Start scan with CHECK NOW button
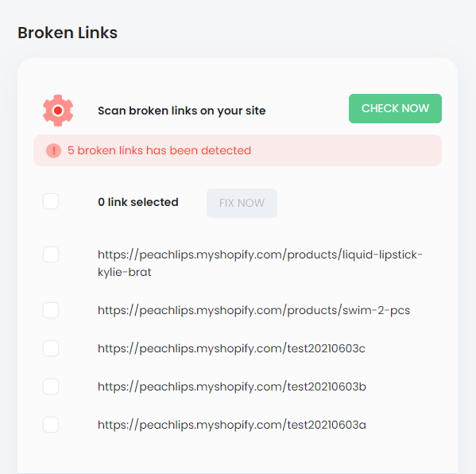This screenshot has width=476, height=474. 395,108
